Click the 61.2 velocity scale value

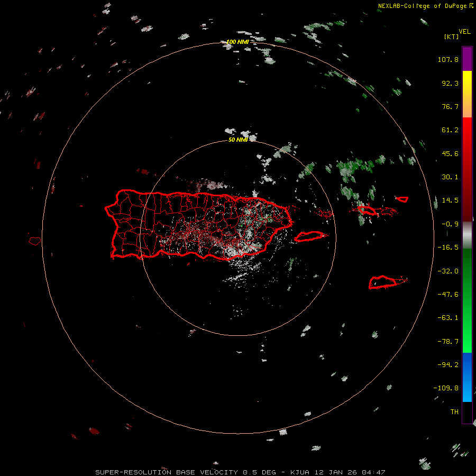pos(450,130)
